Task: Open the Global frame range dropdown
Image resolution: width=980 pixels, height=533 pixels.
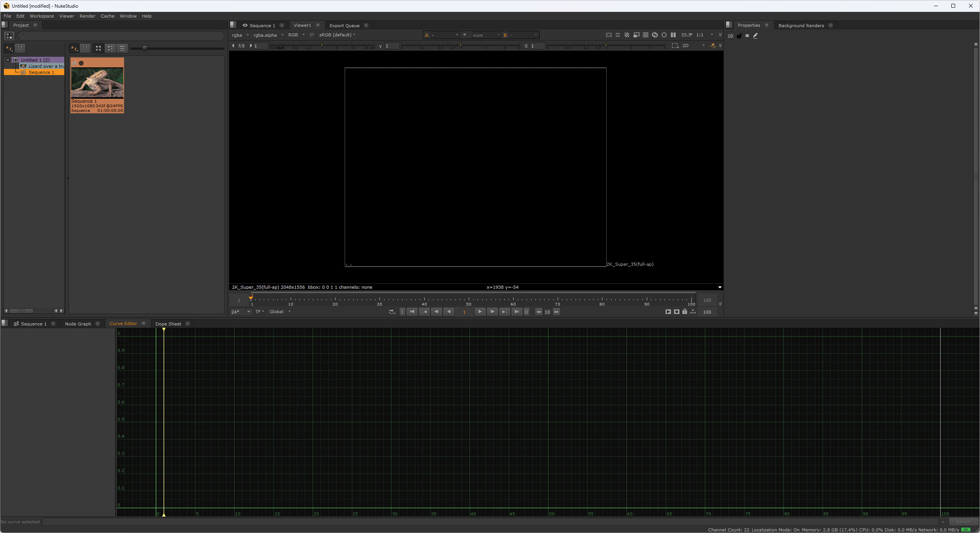Action: (x=280, y=312)
